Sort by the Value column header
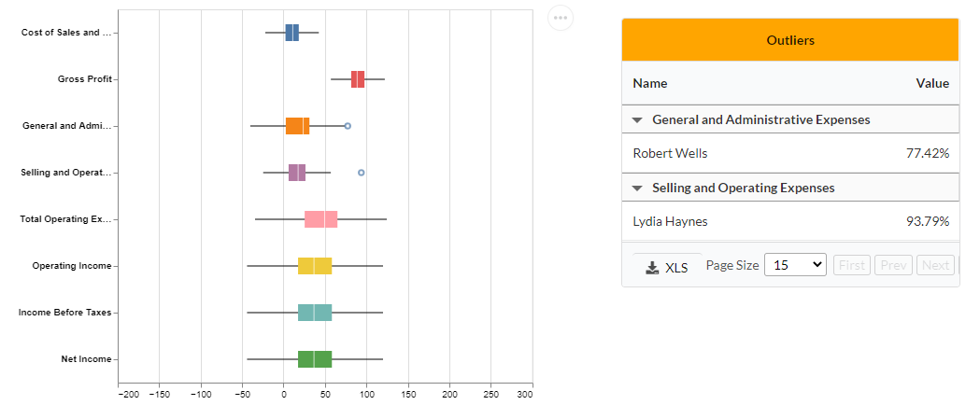Image resolution: width=980 pixels, height=405 pixels. (x=931, y=83)
